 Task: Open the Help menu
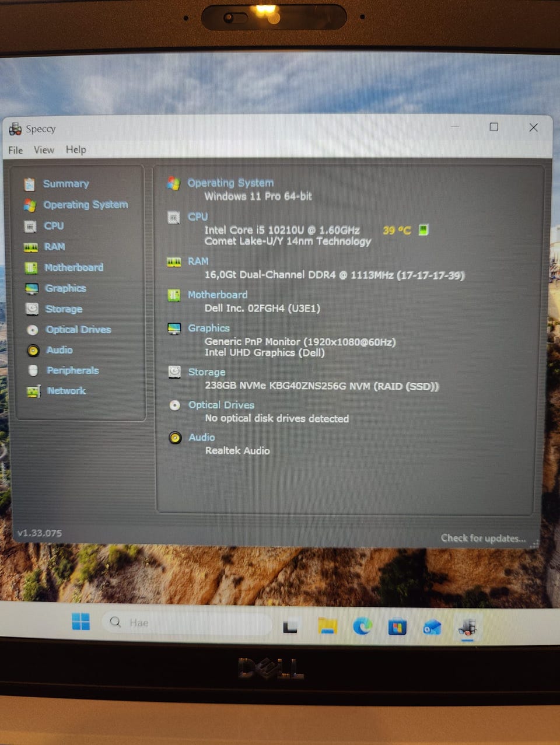pos(76,149)
